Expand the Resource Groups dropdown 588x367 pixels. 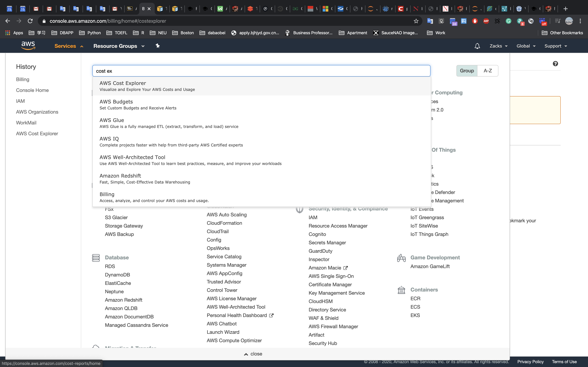pos(119,46)
